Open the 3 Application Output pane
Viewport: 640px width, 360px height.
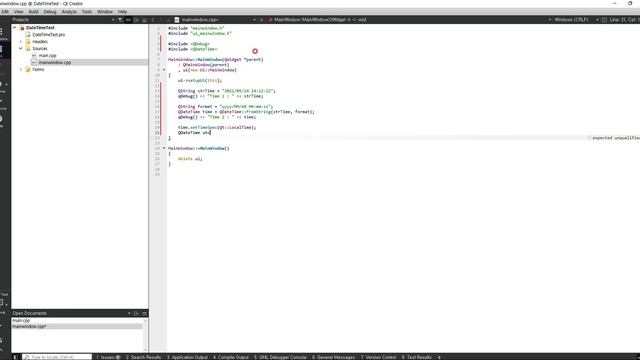[x=187, y=357]
